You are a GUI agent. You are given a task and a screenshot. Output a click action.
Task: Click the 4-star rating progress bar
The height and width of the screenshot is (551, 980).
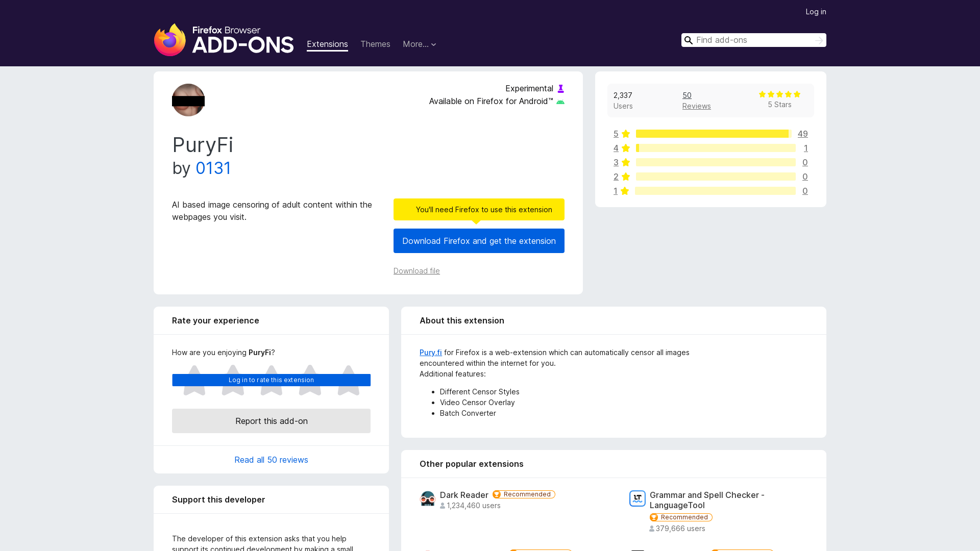[716, 148]
